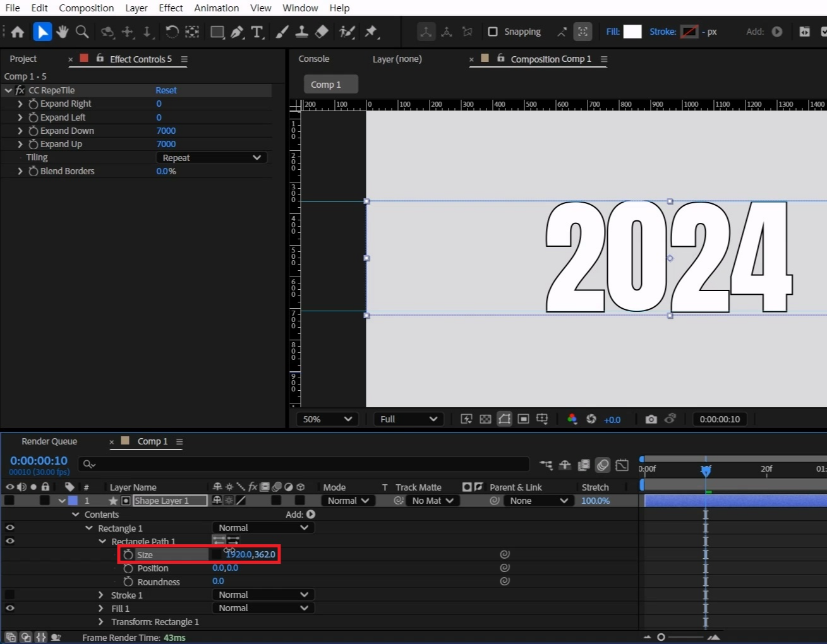Open Shape Layer 1 Normal mode dropdown
This screenshot has width=827, height=644.
(x=348, y=501)
